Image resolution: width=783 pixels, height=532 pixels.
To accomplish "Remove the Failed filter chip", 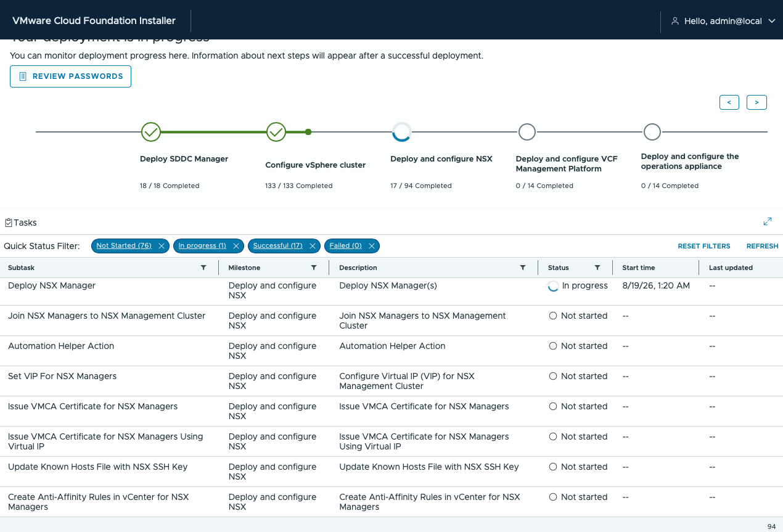I will point(372,246).
